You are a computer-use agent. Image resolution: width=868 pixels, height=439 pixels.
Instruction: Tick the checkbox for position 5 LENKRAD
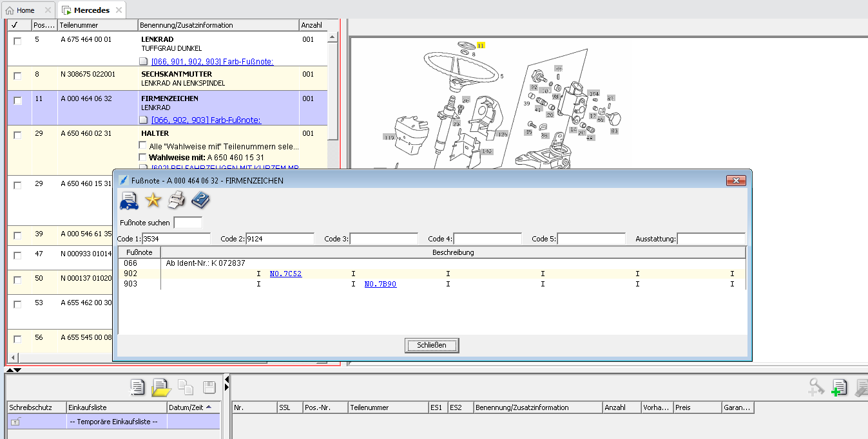click(x=17, y=41)
